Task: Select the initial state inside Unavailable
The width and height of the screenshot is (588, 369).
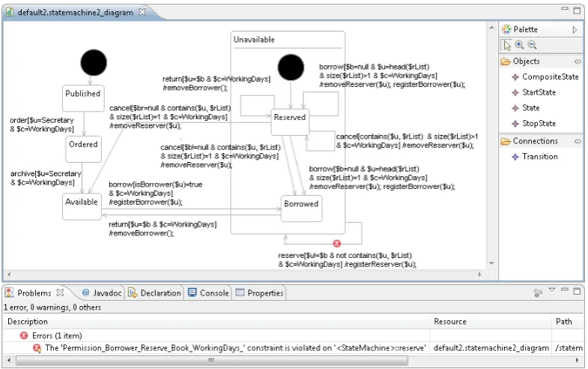Action: coord(291,67)
